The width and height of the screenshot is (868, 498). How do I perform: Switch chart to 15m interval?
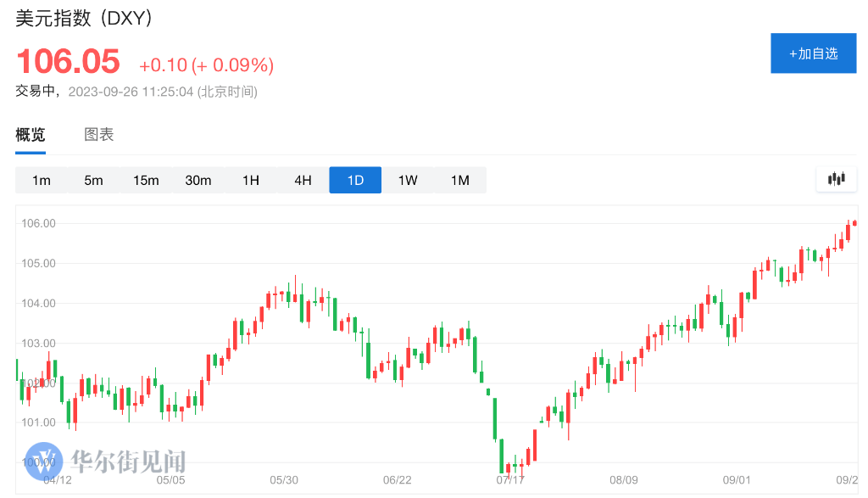pos(146,180)
